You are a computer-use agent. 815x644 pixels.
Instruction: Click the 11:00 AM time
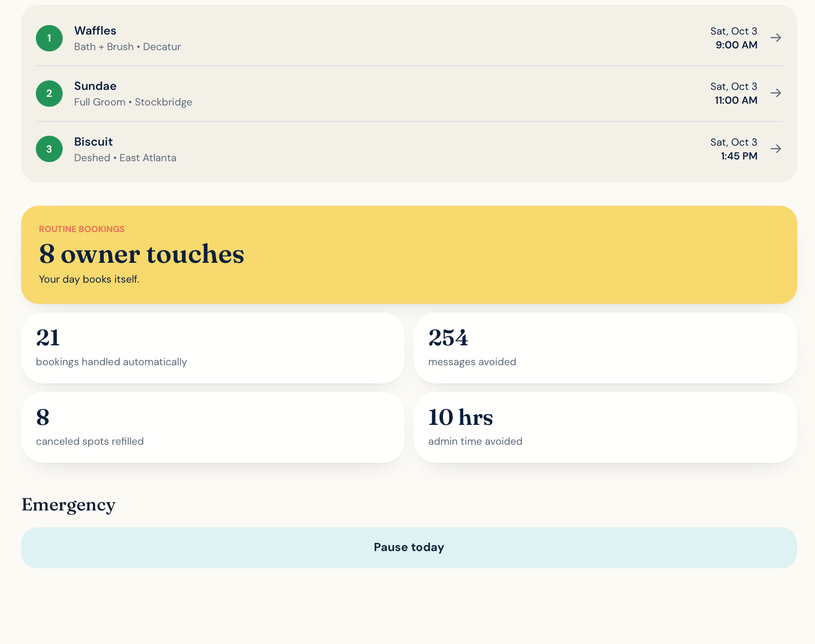tap(736, 100)
